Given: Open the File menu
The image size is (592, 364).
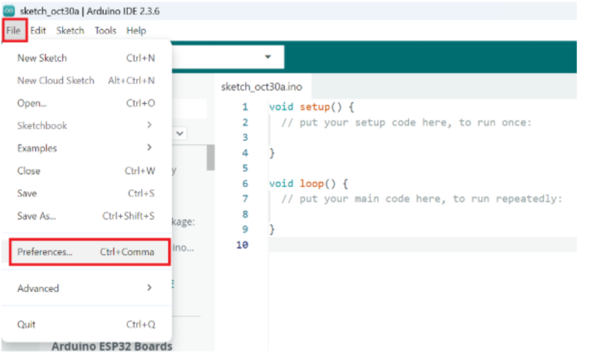Looking at the screenshot, I should (x=14, y=30).
